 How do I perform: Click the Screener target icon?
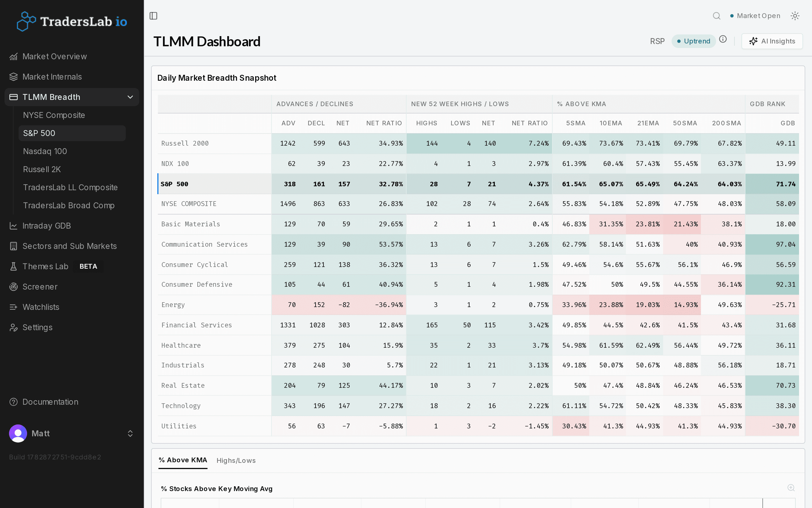tap(14, 286)
